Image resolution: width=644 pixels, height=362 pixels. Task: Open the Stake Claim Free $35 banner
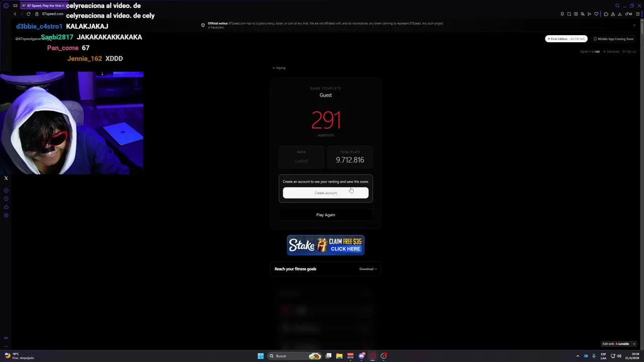[x=326, y=245]
